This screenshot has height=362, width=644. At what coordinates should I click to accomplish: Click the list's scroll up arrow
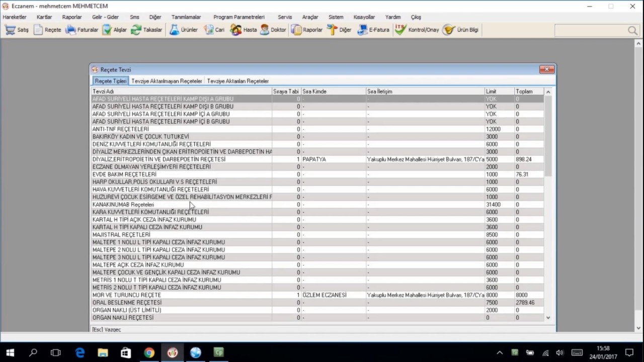548,92
